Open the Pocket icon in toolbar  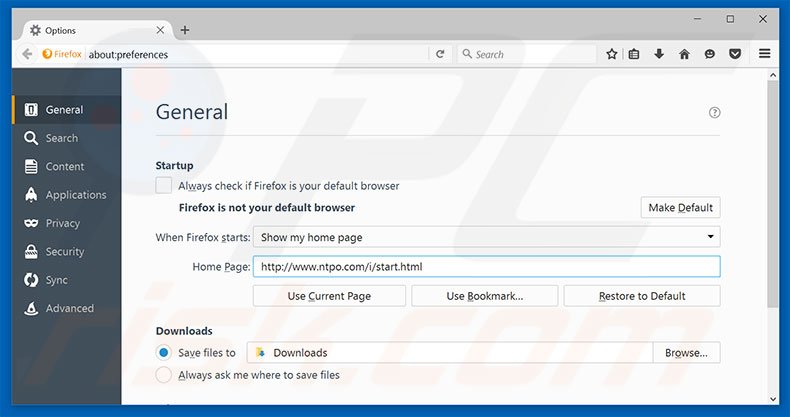point(735,54)
